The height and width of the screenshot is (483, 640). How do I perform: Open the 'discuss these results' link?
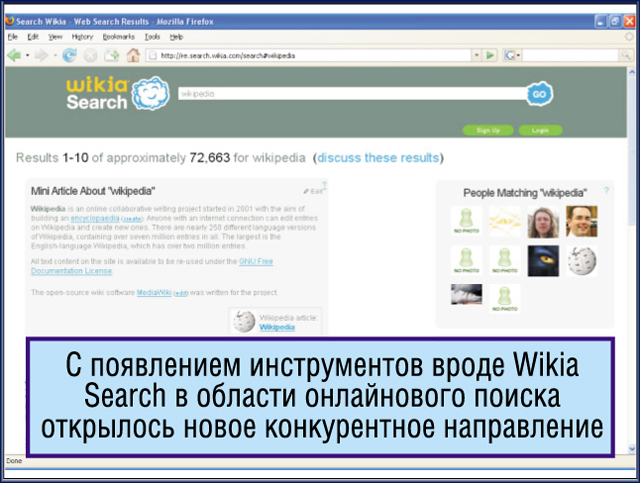click(378, 158)
